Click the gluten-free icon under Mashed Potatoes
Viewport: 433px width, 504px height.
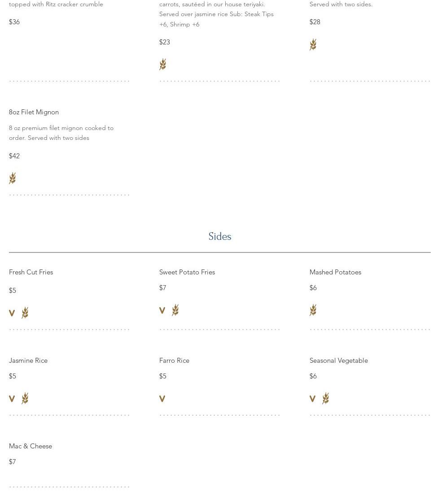pos(313,310)
